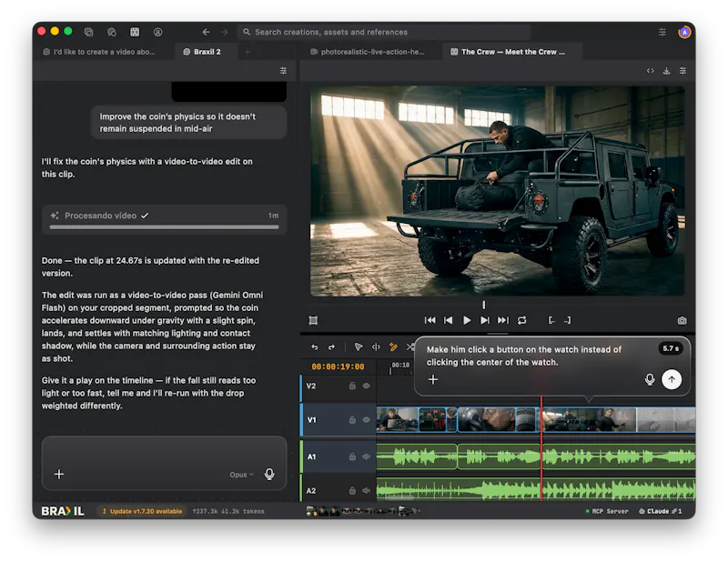Click the video preview of the Hummer
The image size is (728, 562).
[497, 191]
